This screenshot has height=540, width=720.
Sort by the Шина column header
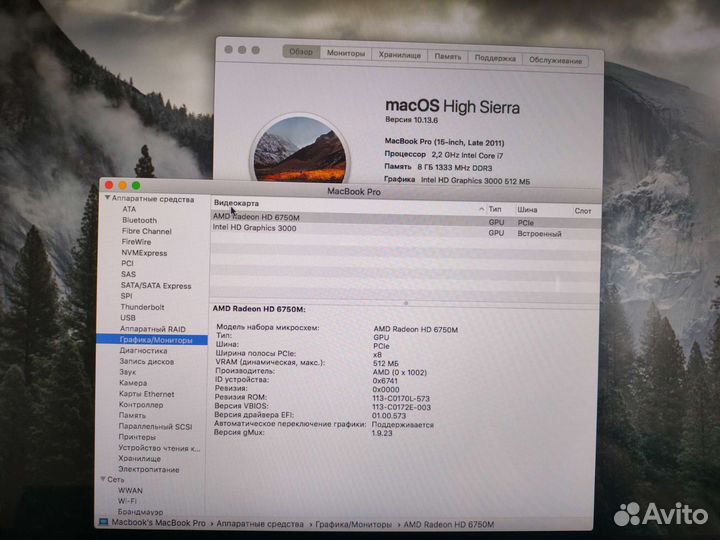point(527,210)
